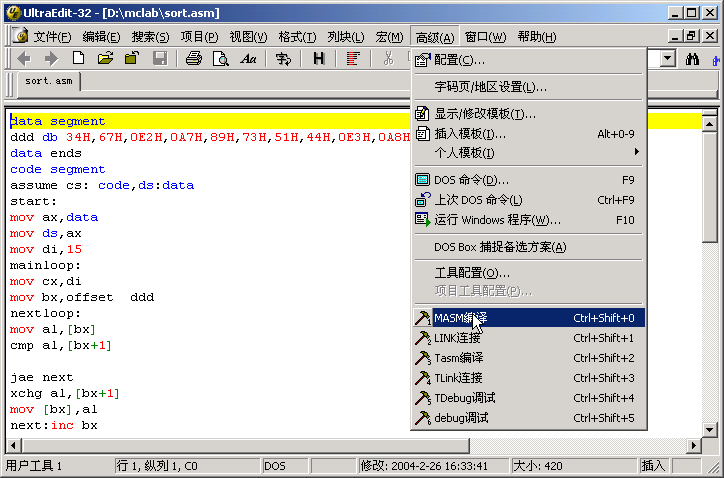Open the 编辑(E) menu
Screen dimensions: 724x478
tap(101, 37)
